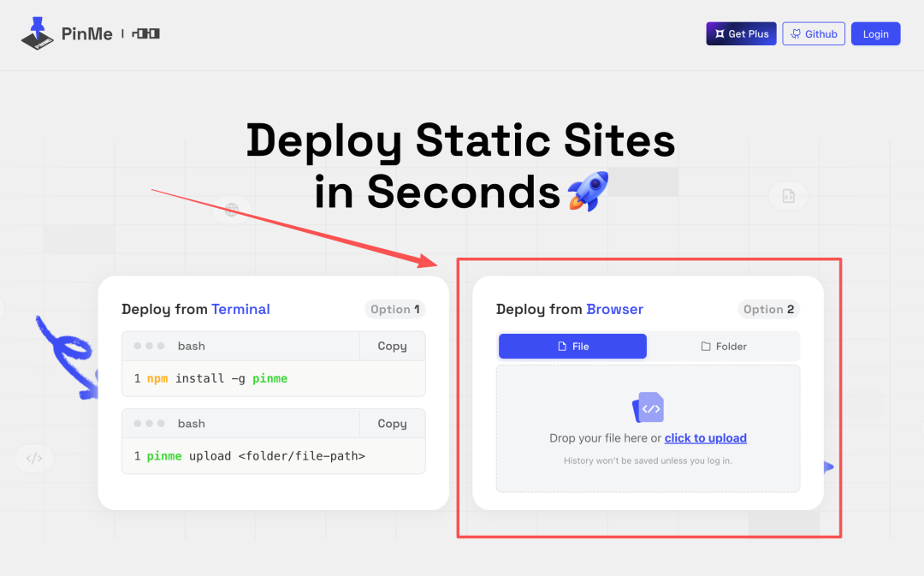Switch to the Folder upload tab

pos(724,346)
